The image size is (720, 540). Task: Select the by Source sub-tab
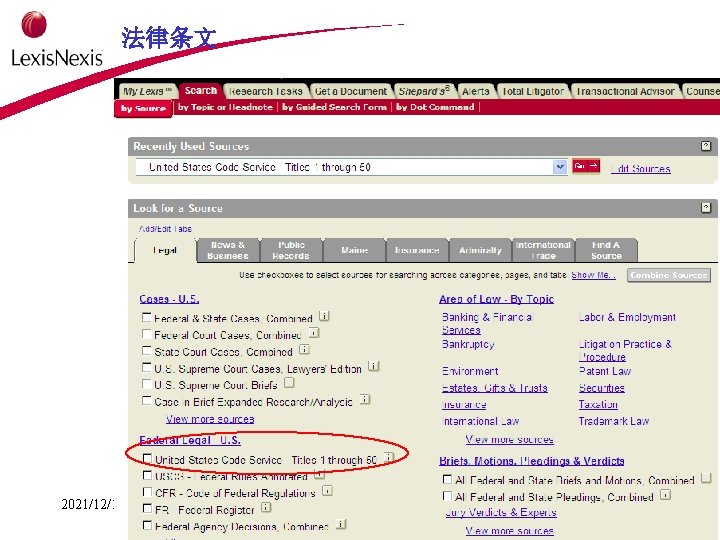point(143,109)
